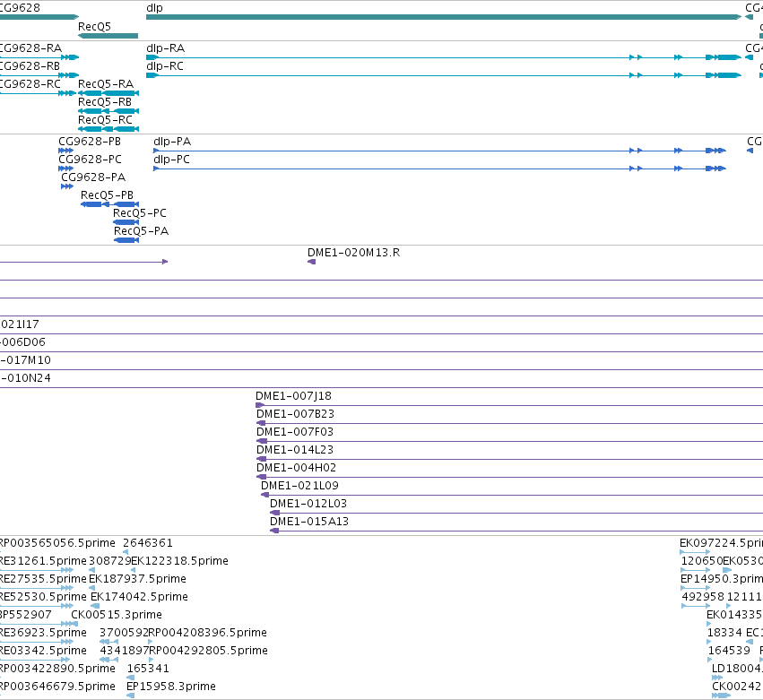
Task: Click the DME1-007B23 clone label
Action: click(x=295, y=414)
